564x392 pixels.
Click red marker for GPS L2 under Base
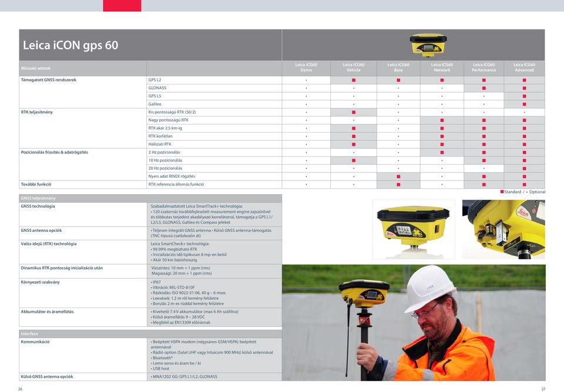point(398,80)
